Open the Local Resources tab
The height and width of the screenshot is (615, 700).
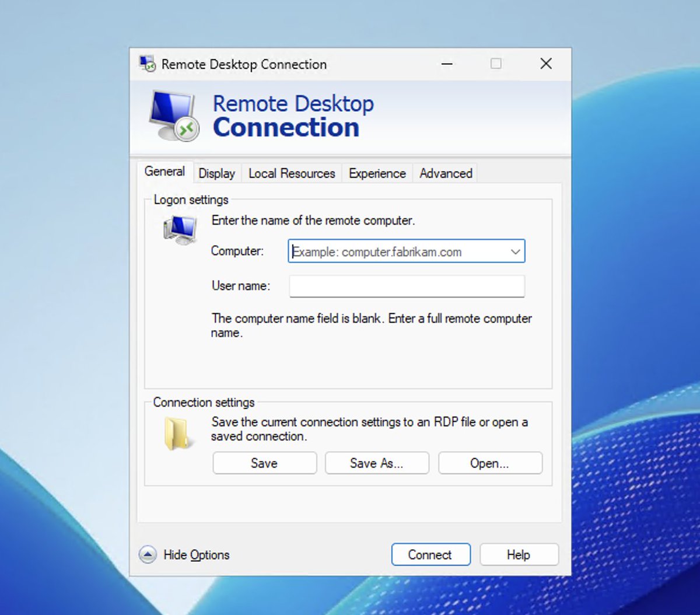[292, 173]
